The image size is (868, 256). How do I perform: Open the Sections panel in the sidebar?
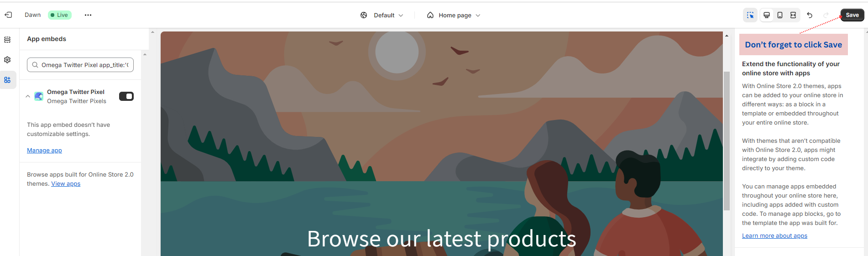tap(7, 40)
